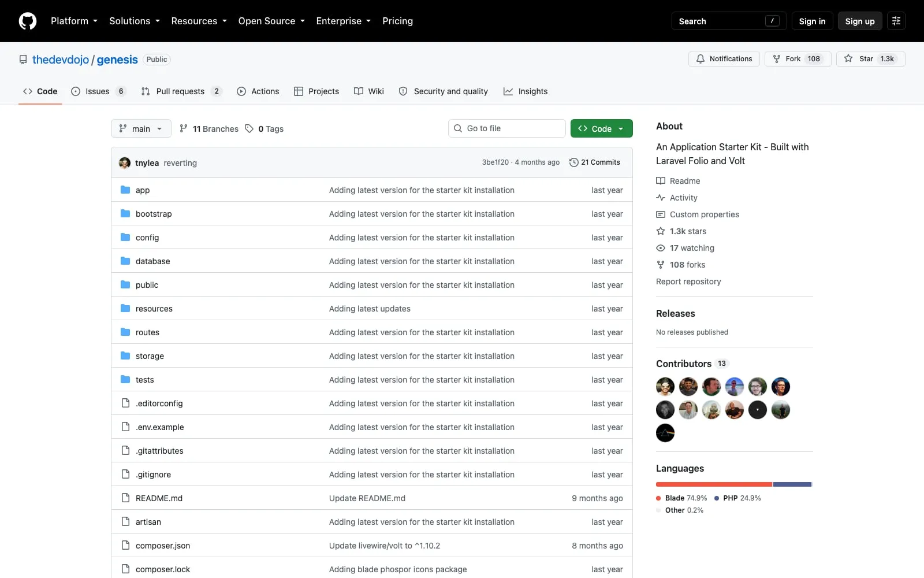Click the branches icon next to 11 Branches
Image resolution: width=924 pixels, height=578 pixels.
184,128
